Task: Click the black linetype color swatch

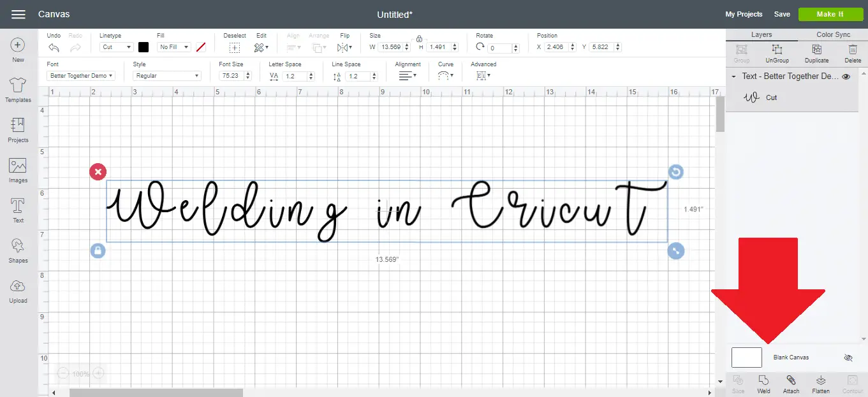Action: pyautogui.click(x=143, y=47)
